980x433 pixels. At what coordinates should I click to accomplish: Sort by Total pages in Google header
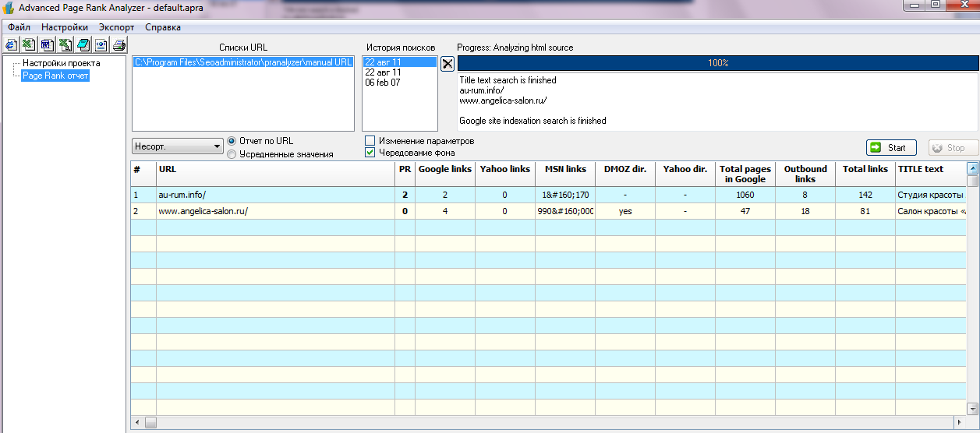(x=745, y=174)
